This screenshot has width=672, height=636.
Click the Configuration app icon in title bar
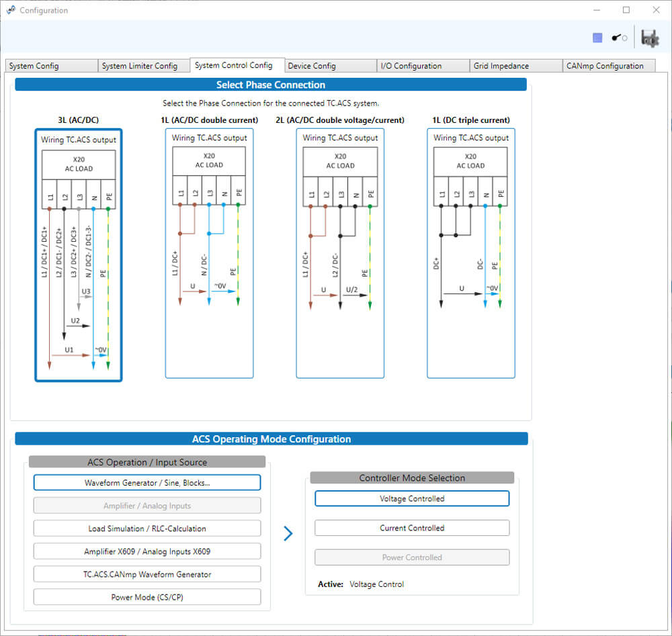[x=11, y=10]
